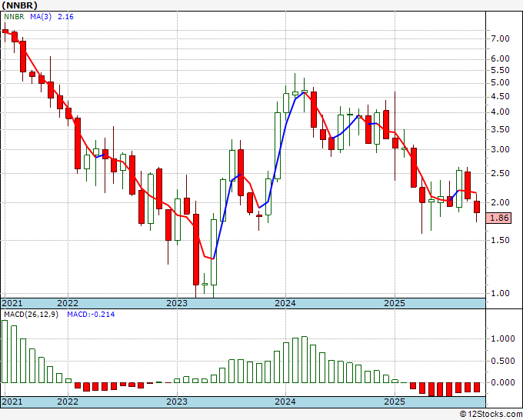Click the 1.50 price axis label
Screen dimensions: 523x420
coord(500,240)
